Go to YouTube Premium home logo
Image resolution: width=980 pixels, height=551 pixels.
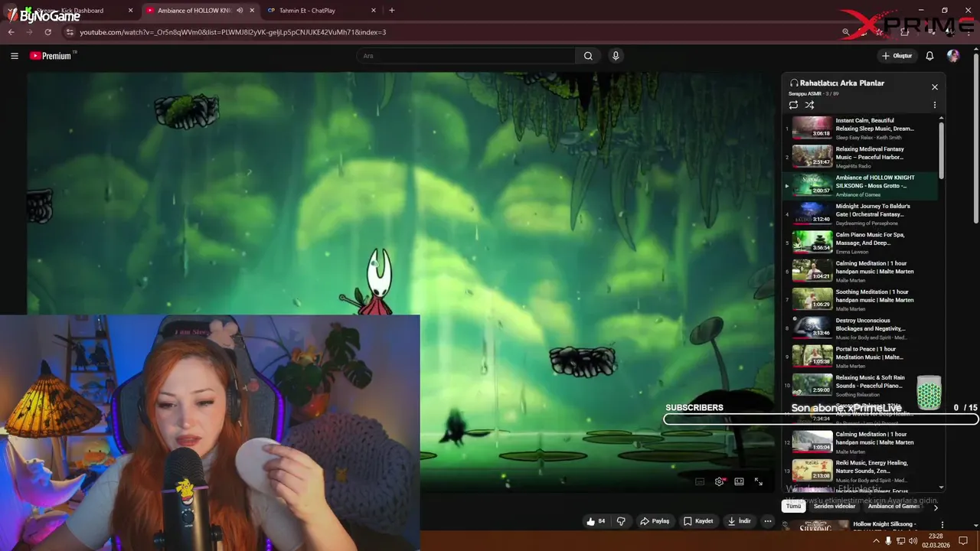51,56
